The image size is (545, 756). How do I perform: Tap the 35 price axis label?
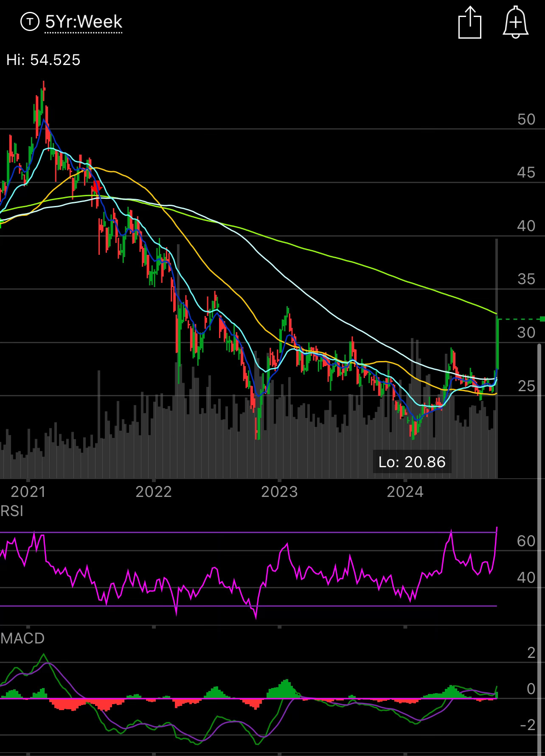click(x=526, y=279)
